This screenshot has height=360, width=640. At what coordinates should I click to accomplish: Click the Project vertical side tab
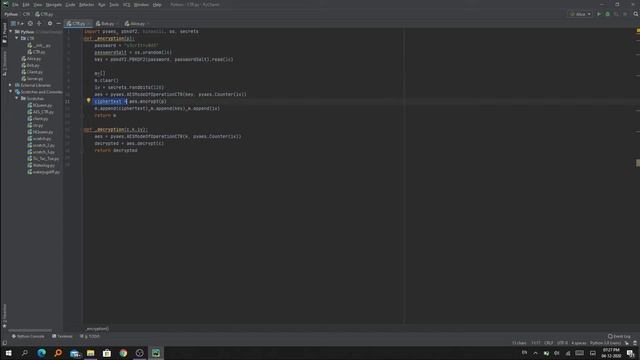4,33
